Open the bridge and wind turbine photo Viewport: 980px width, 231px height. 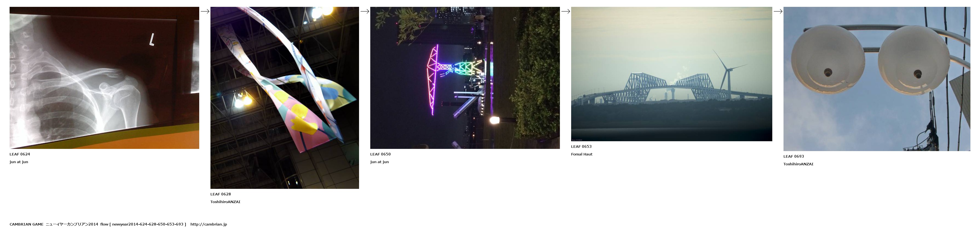pos(672,74)
